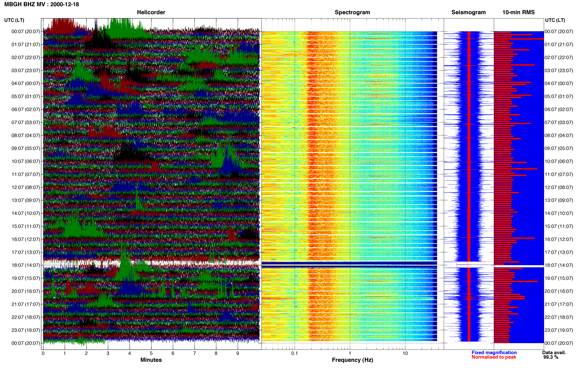
Task: Click '20:07 (16:07)' on the RMS-side time axis
Action: [x=559, y=291]
